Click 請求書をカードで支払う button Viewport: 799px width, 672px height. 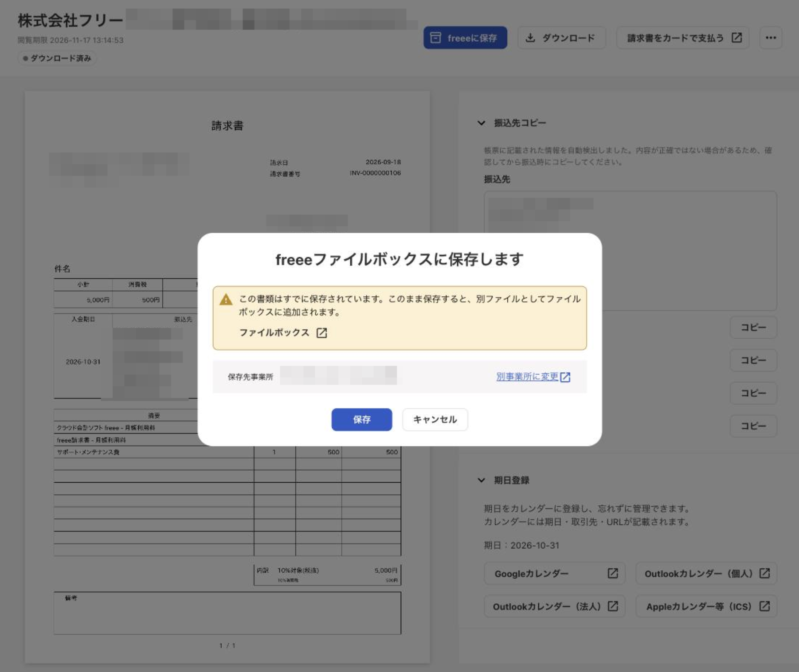(683, 38)
